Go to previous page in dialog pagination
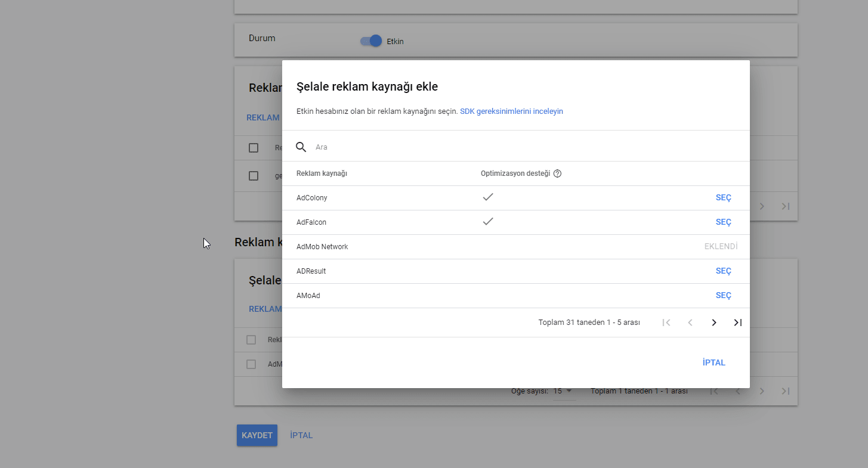Viewport: 868px width, 468px height. 690,323
